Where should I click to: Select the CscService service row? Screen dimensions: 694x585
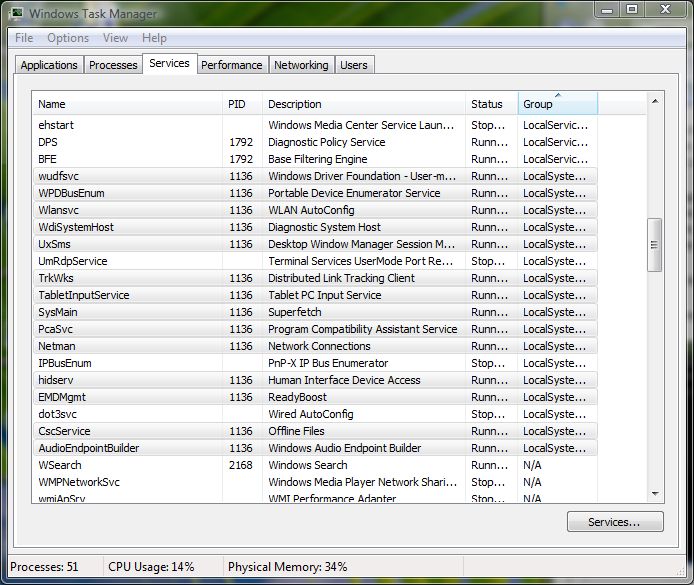pyautogui.click(x=315, y=431)
